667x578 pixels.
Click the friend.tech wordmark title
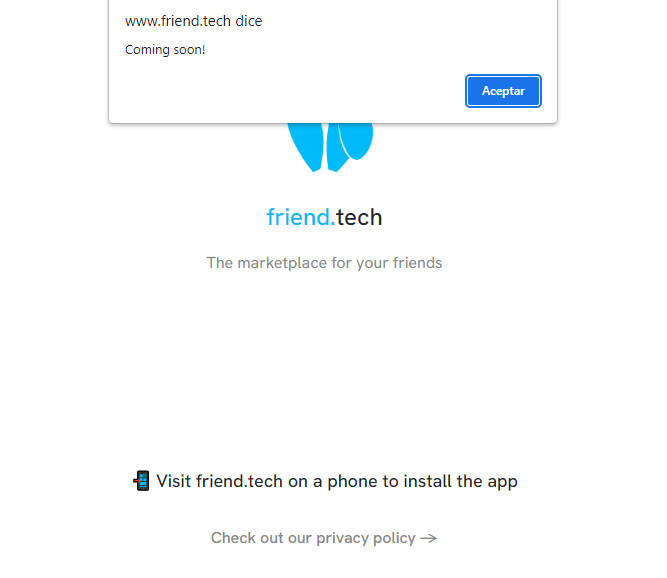[x=324, y=217]
